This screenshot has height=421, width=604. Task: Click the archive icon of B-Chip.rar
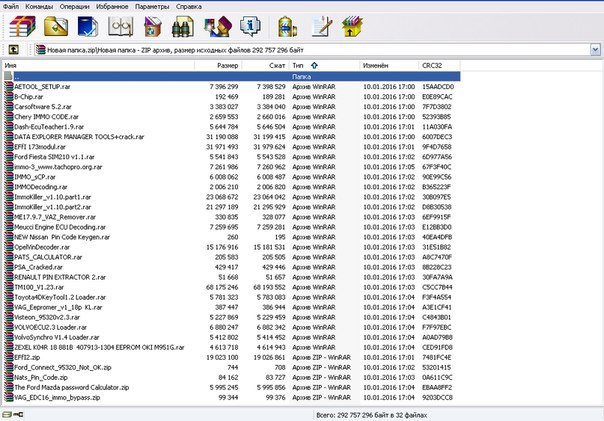8,97
